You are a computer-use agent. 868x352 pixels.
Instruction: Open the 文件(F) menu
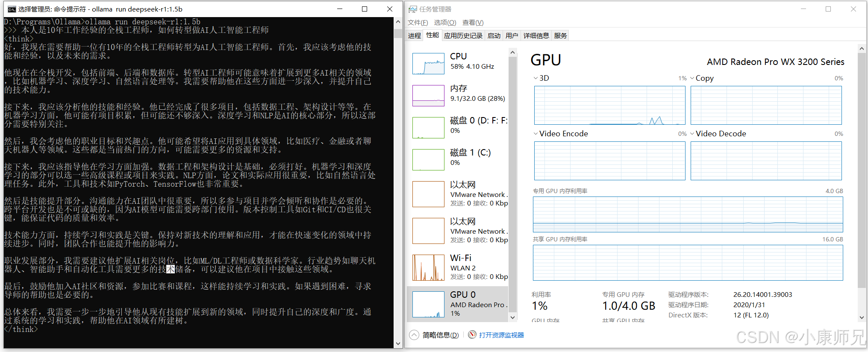click(418, 23)
